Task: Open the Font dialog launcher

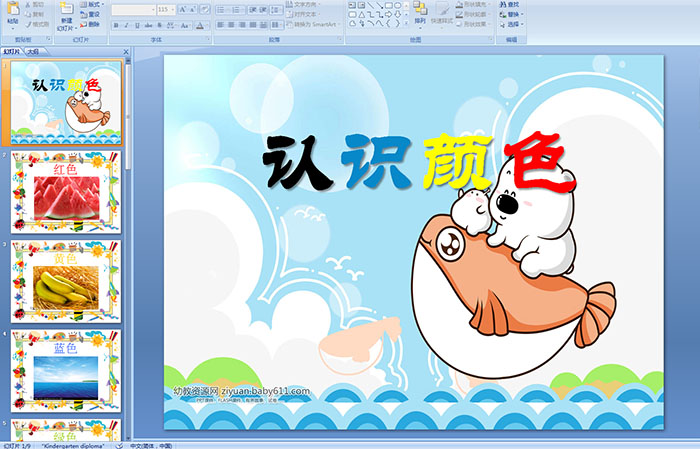Action: click(x=208, y=40)
